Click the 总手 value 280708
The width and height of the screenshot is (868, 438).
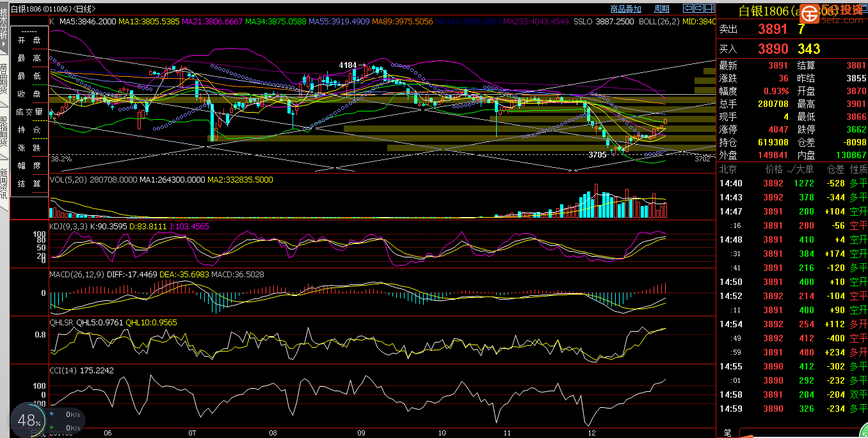(x=773, y=104)
